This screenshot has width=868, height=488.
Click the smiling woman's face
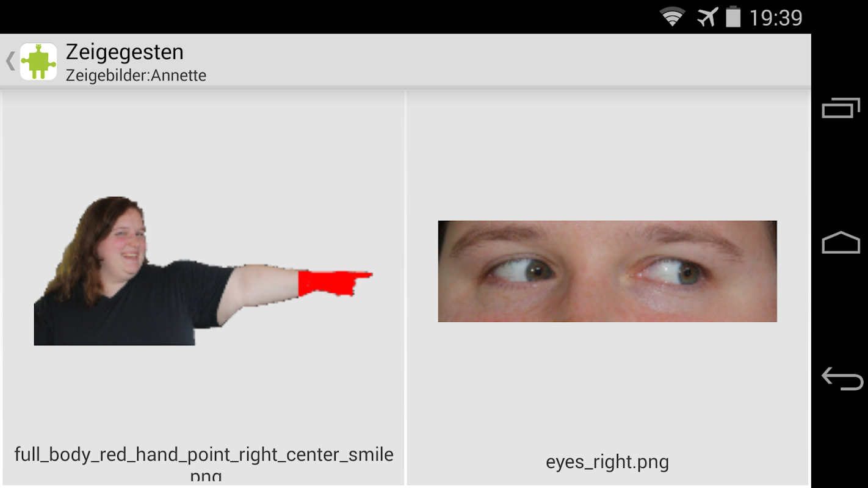pos(127,241)
